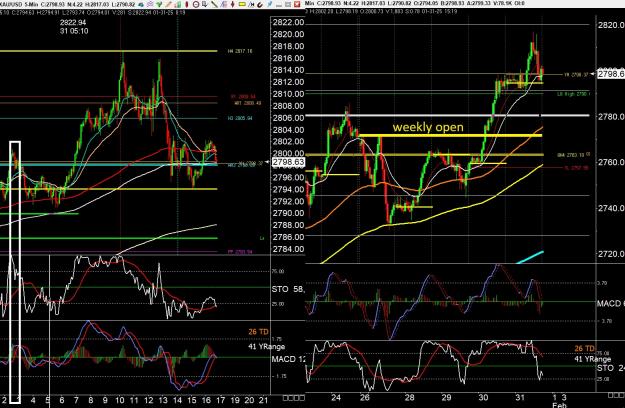The image size is (625, 408).
Task: Click the 2822.94 crosshair price readout
Action: (73, 22)
